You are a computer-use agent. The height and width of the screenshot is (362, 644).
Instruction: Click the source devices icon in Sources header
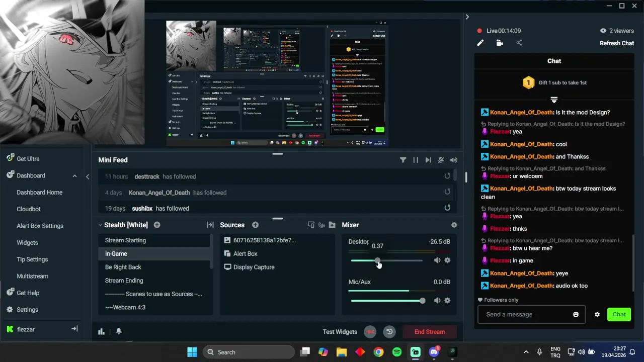tap(311, 225)
